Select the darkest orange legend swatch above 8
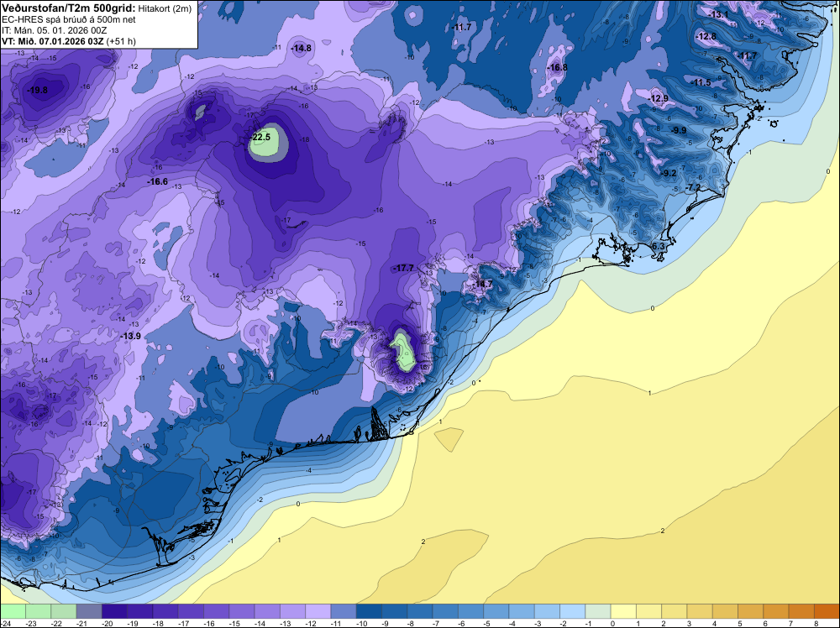Viewport: 840px width, 628px height. (x=827, y=611)
